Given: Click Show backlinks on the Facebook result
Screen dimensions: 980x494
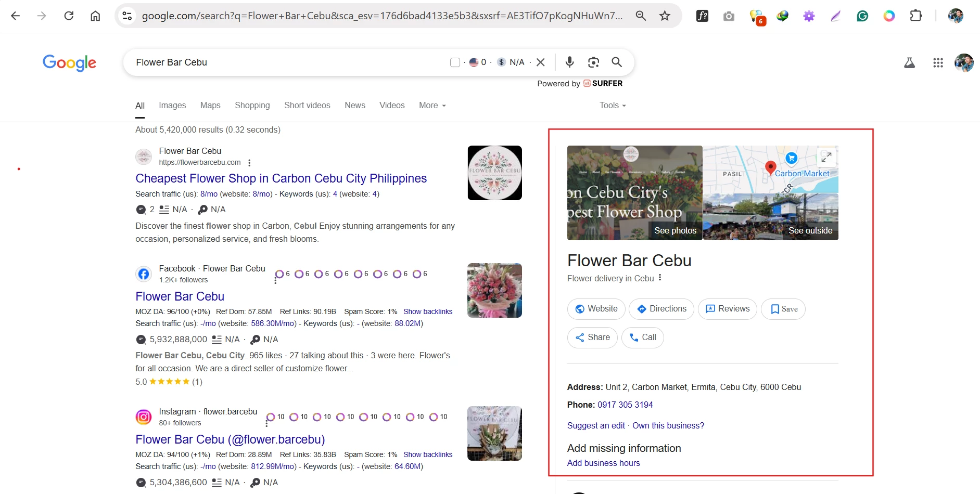Looking at the screenshot, I should pos(428,311).
